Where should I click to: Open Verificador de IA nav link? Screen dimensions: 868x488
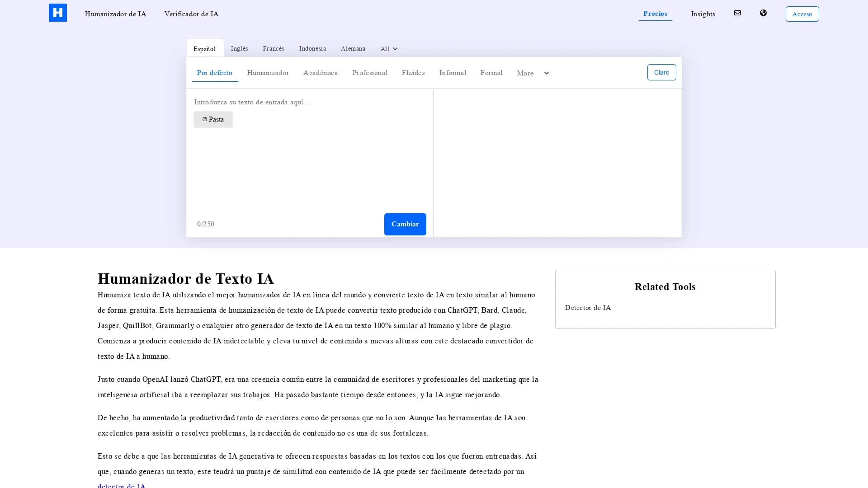coord(191,14)
